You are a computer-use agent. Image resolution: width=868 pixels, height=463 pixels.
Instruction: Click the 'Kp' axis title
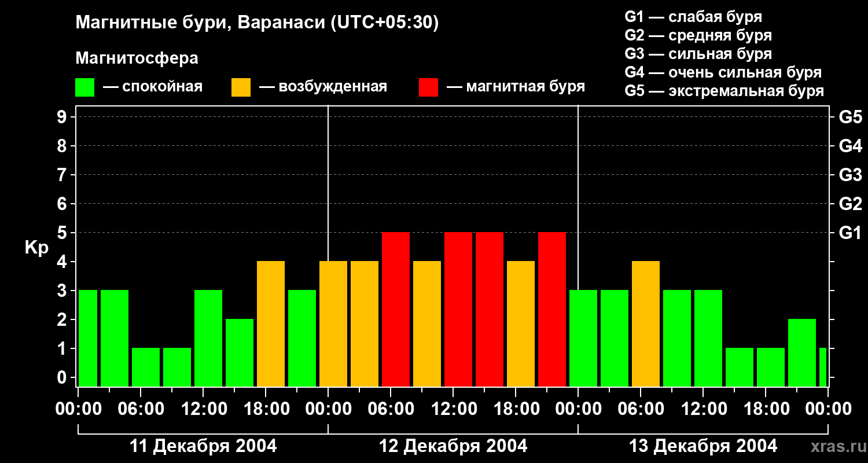[x=36, y=248]
